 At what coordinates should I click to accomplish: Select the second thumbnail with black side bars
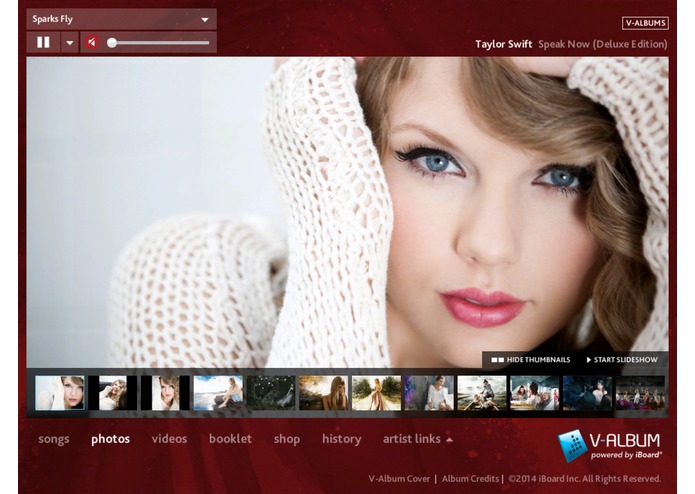pos(113,393)
